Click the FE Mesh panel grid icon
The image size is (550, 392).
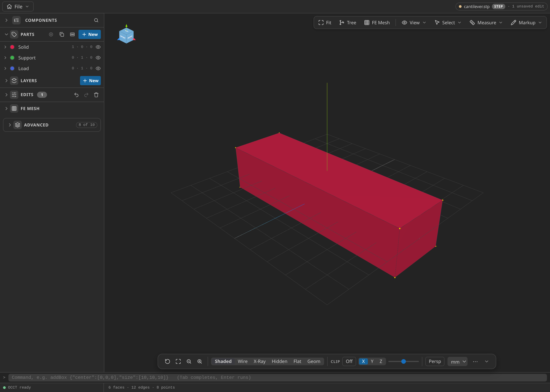click(14, 109)
